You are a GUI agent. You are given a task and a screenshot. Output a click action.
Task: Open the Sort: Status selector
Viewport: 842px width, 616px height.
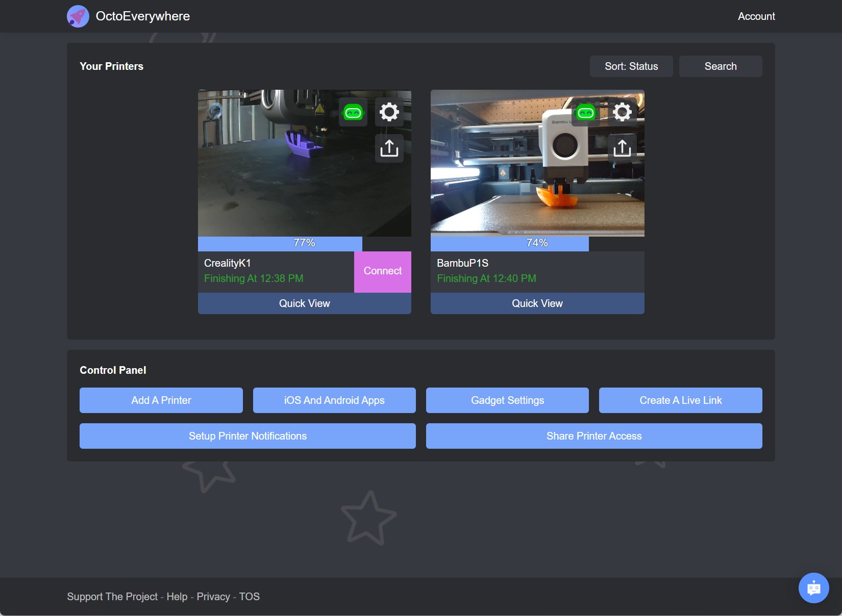[x=631, y=66]
